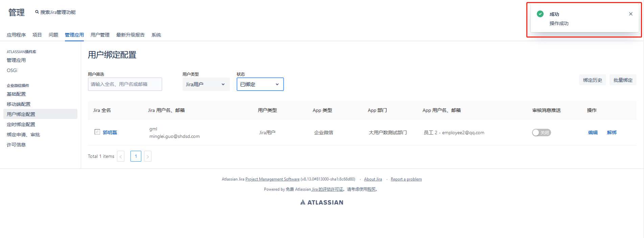Open the 系统 tab
Screen dimensions: 644x238
(156, 35)
